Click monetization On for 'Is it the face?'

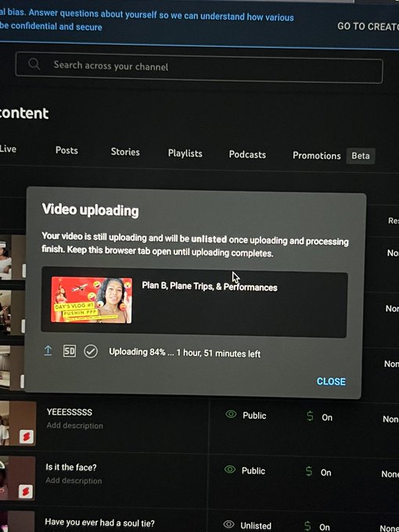[325, 473]
